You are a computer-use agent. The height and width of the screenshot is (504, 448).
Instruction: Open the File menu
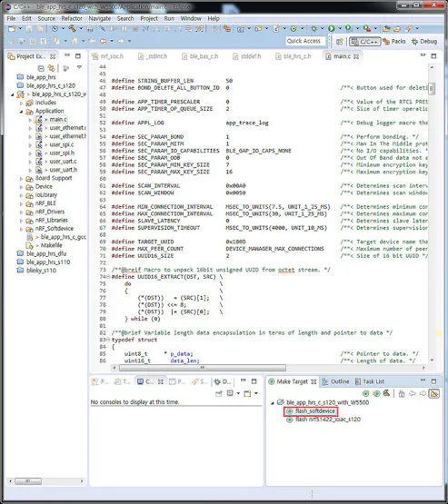click(x=11, y=18)
